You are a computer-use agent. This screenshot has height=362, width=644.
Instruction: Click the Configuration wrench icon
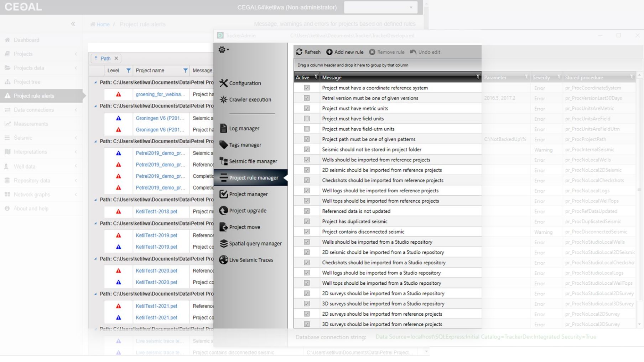223,83
